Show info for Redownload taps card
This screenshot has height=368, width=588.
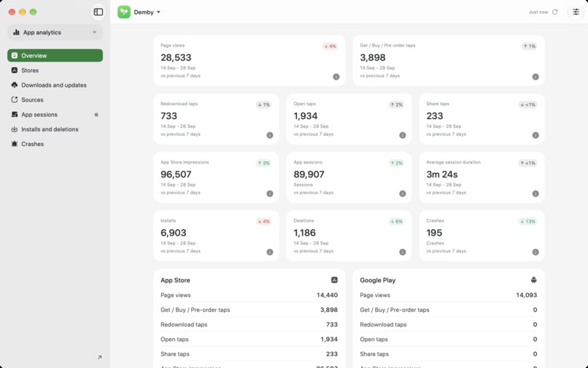coord(270,135)
